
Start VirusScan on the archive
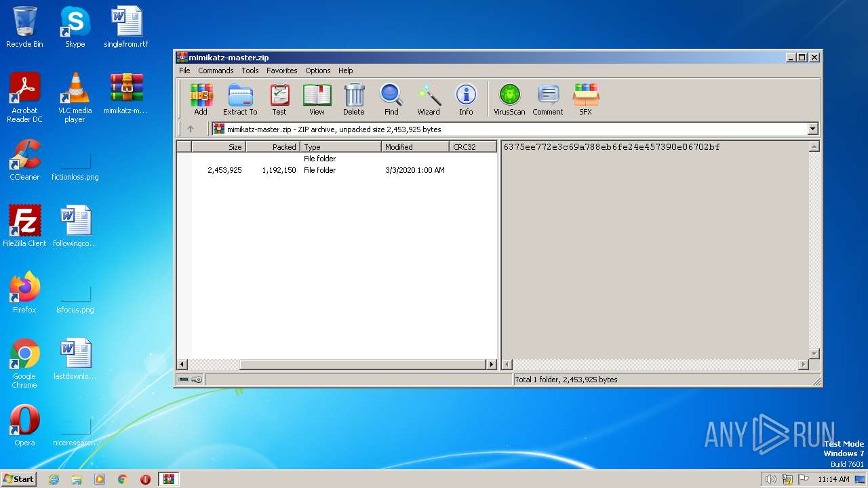(x=509, y=100)
